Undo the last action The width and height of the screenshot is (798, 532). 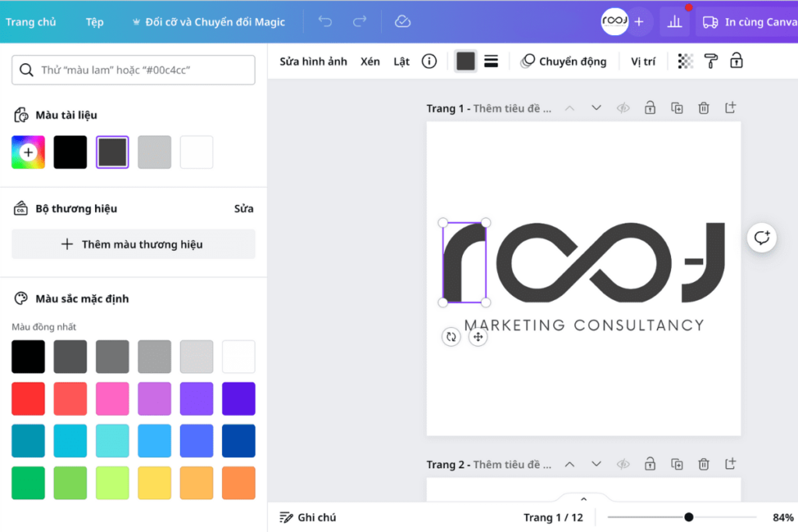(x=325, y=21)
